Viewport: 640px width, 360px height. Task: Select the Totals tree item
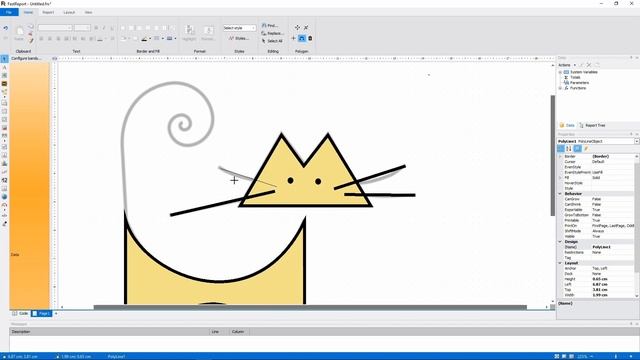pos(575,77)
